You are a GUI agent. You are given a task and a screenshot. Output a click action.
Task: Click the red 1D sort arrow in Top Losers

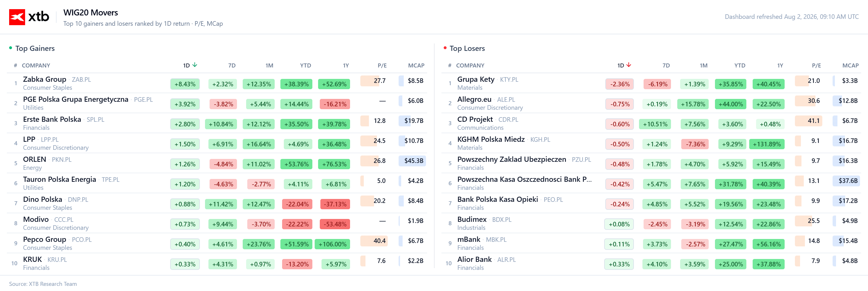(x=629, y=65)
